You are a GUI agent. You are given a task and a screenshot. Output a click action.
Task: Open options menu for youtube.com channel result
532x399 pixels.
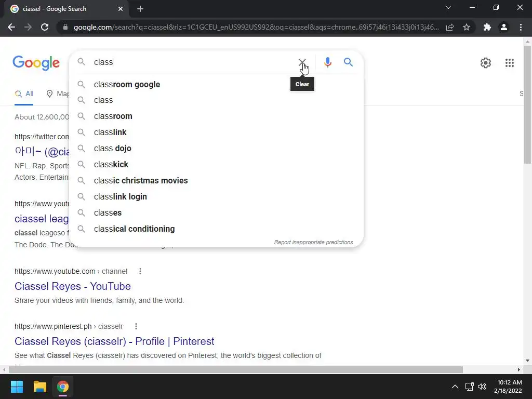[x=140, y=271]
